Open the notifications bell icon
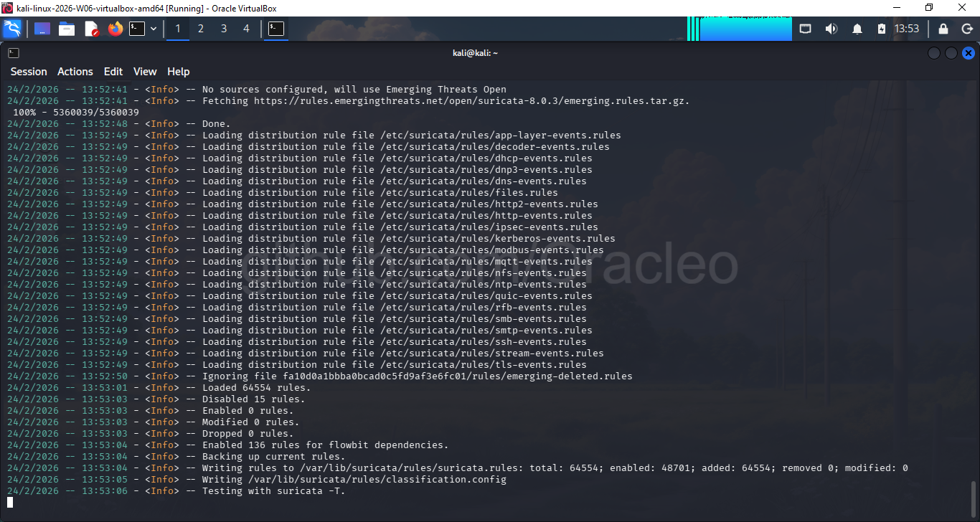 [857, 29]
